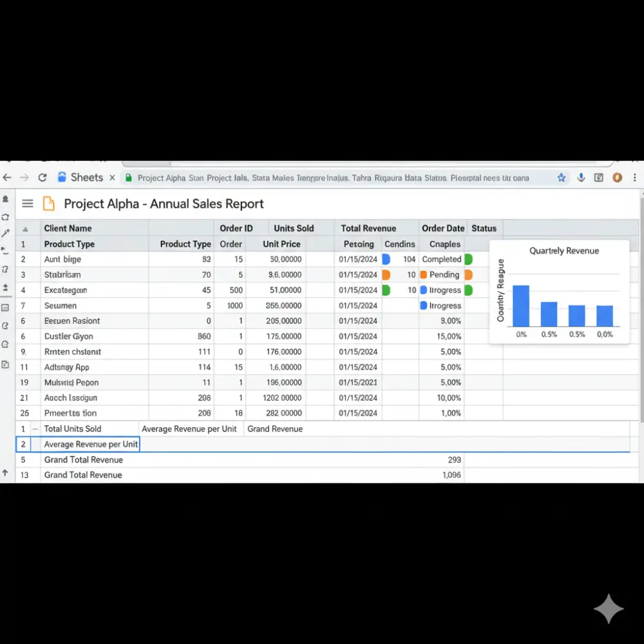Click the orange document icon beside the report title
The image size is (644, 644).
50,204
